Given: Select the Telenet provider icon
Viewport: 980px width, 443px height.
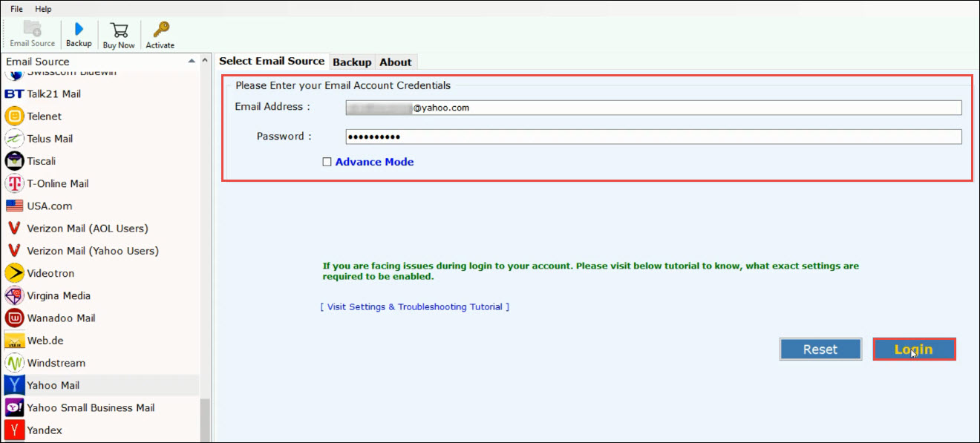Looking at the screenshot, I should click(14, 117).
